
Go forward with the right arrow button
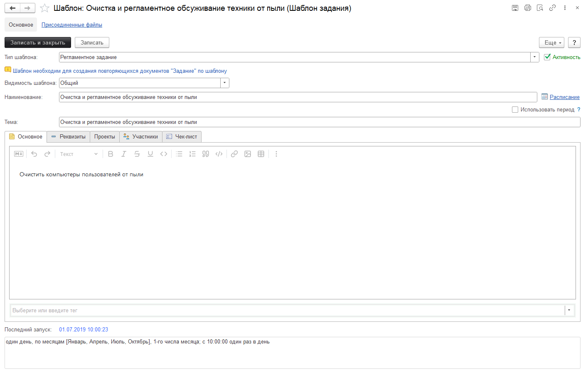(27, 8)
